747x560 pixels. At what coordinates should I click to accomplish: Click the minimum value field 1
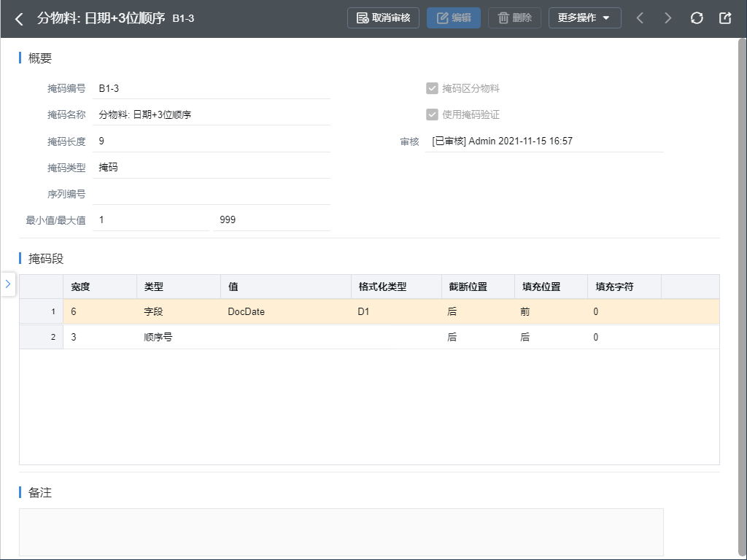point(151,220)
